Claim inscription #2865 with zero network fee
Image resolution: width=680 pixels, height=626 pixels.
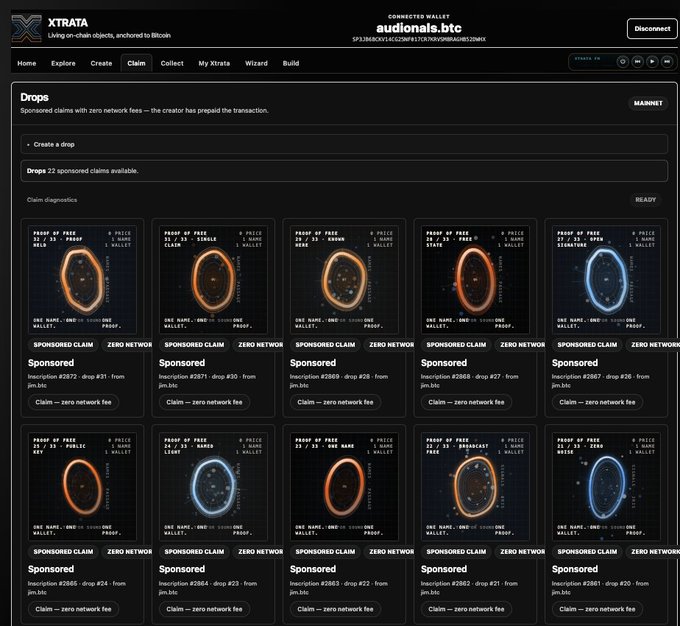pyautogui.click(x=73, y=609)
